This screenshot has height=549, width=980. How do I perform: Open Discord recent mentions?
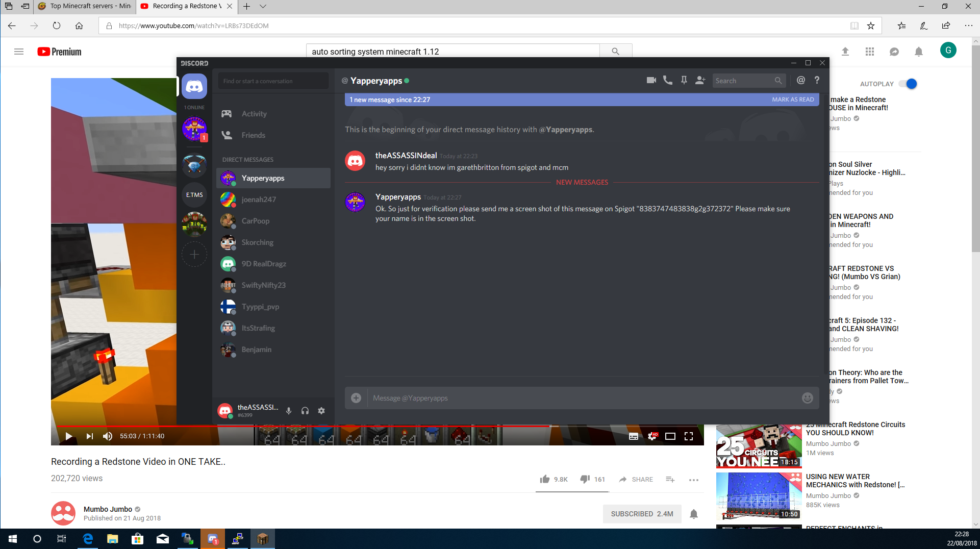point(801,80)
